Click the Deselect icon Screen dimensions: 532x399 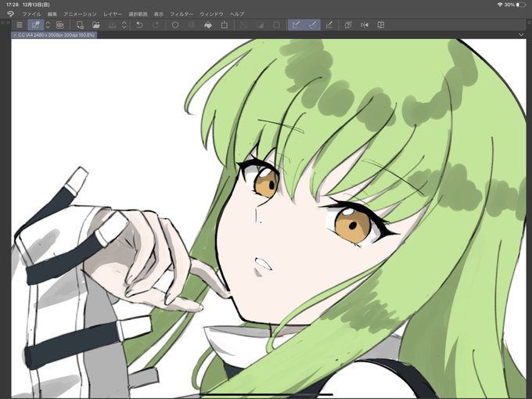(243, 25)
